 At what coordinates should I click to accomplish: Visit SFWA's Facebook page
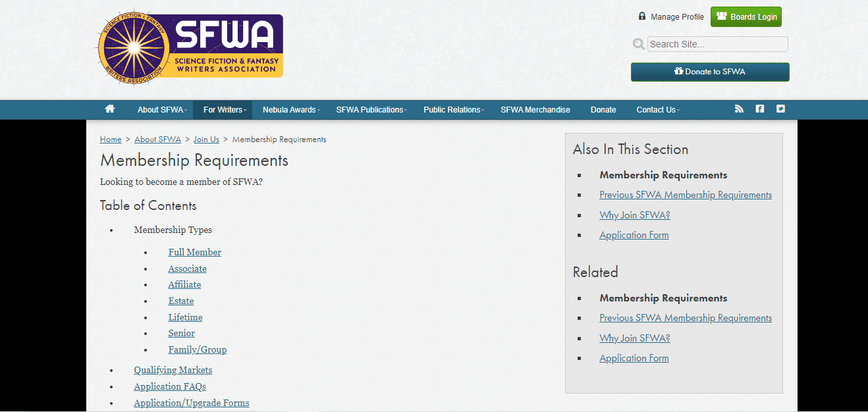click(759, 109)
